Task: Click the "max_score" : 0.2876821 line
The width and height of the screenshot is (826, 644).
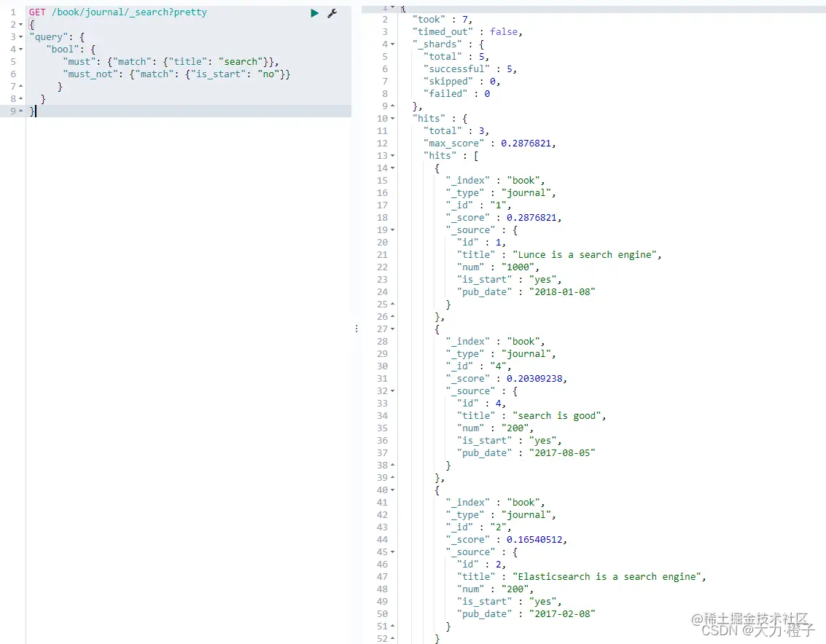Action: (489, 144)
